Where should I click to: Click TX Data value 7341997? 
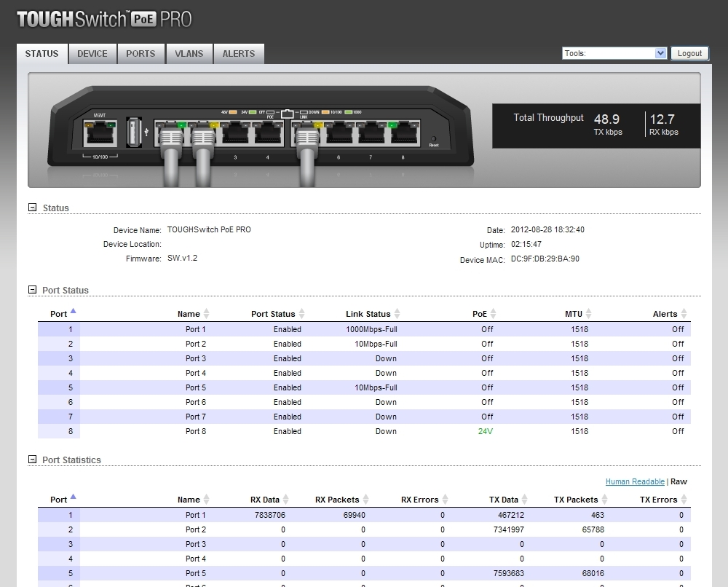pyautogui.click(x=508, y=529)
